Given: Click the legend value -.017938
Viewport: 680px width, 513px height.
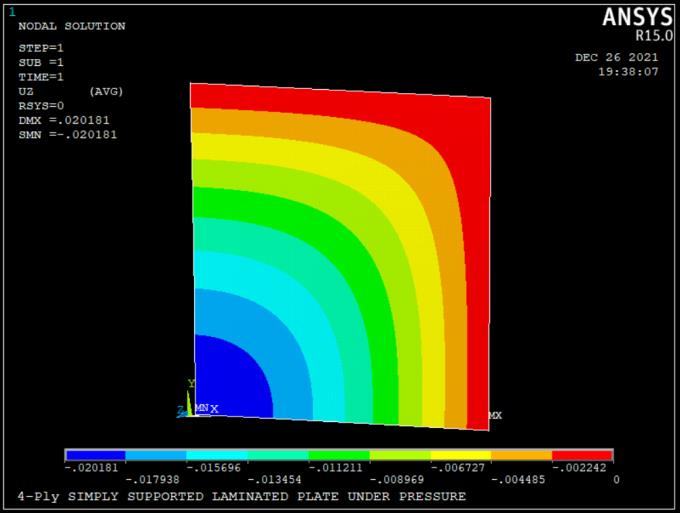Looking at the screenshot, I should coord(152,480).
